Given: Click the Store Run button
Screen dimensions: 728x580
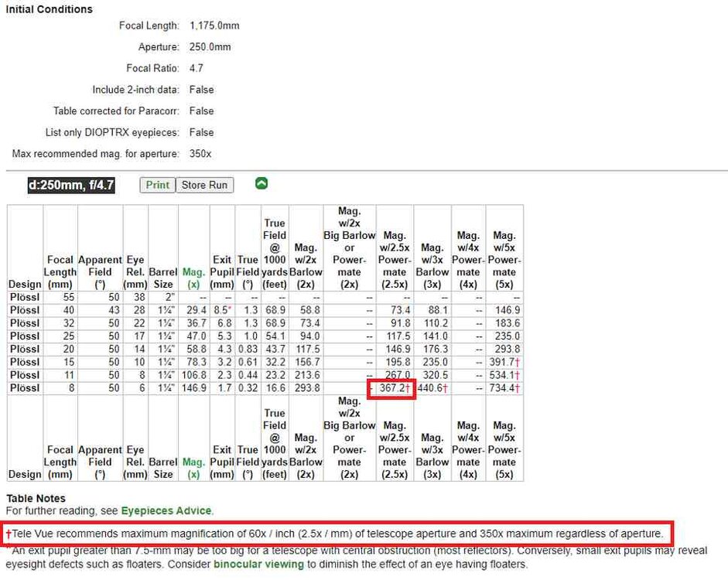Looking at the screenshot, I should [x=204, y=185].
